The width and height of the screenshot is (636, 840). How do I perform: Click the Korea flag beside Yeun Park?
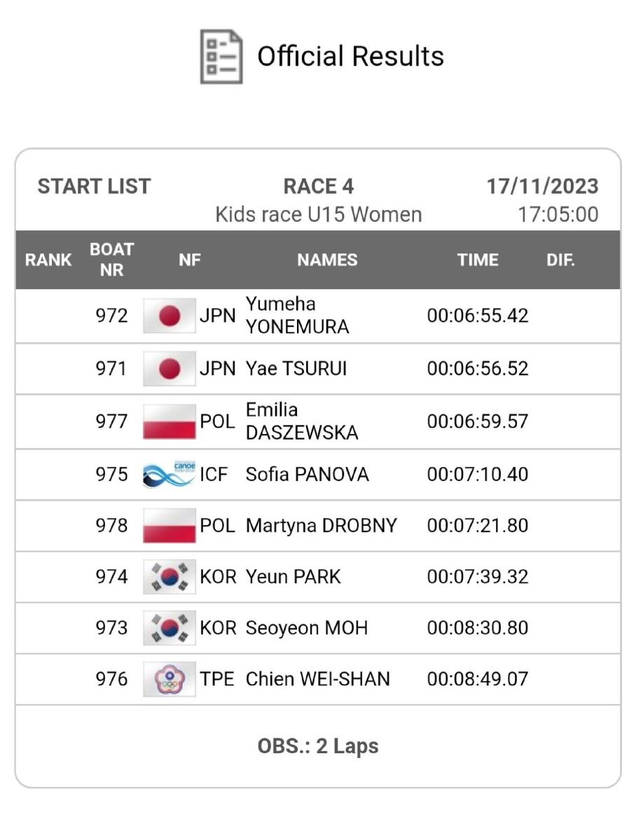170,577
